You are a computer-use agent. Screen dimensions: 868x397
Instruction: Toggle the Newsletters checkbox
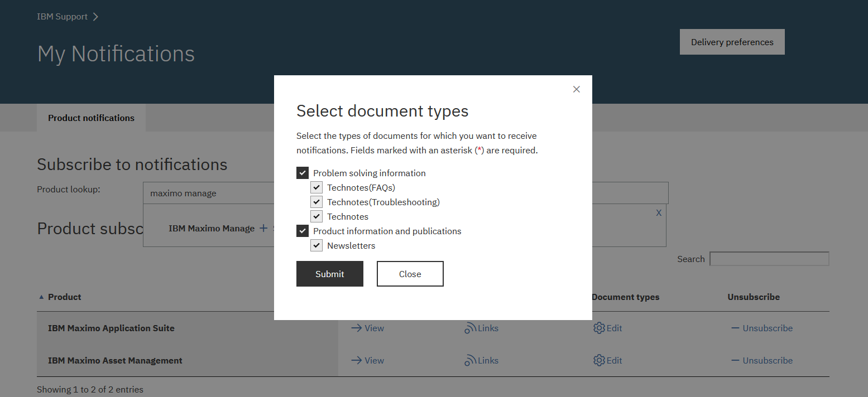tap(316, 245)
